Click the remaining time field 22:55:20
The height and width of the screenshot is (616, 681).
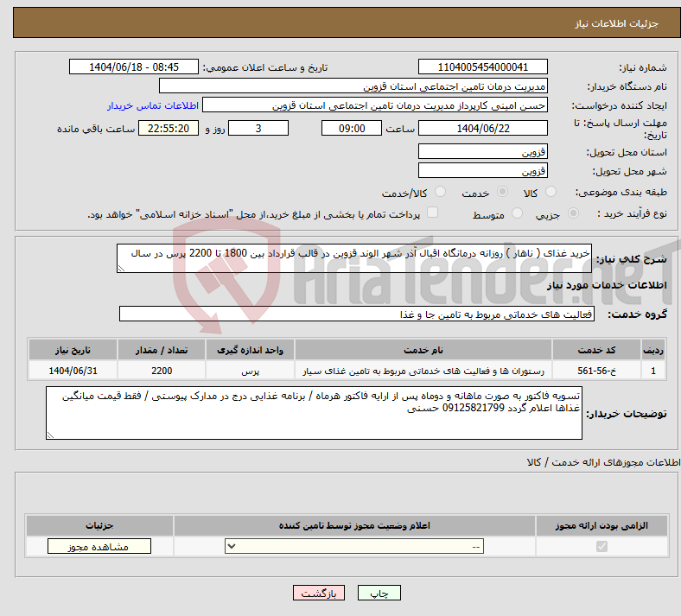click(169, 128)
